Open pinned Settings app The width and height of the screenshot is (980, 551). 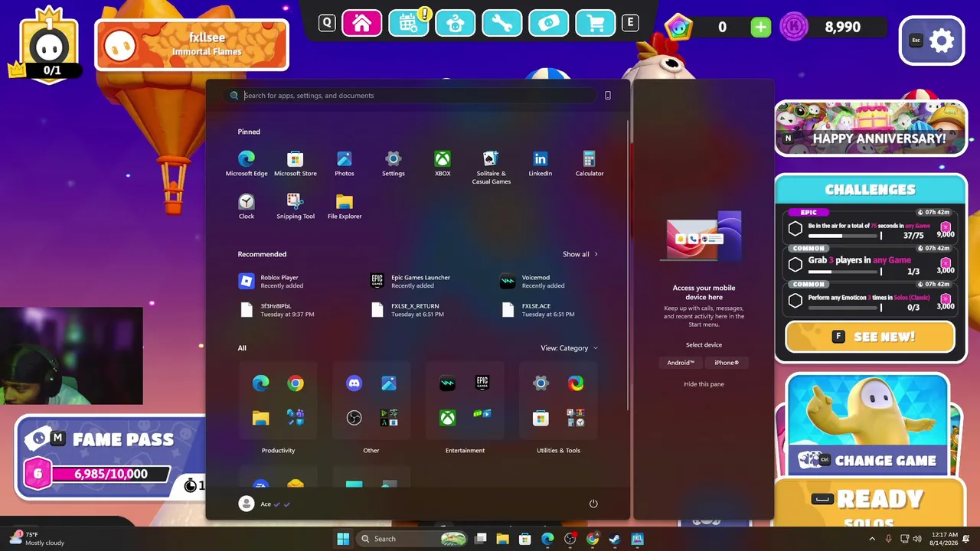tap(394, 163)
